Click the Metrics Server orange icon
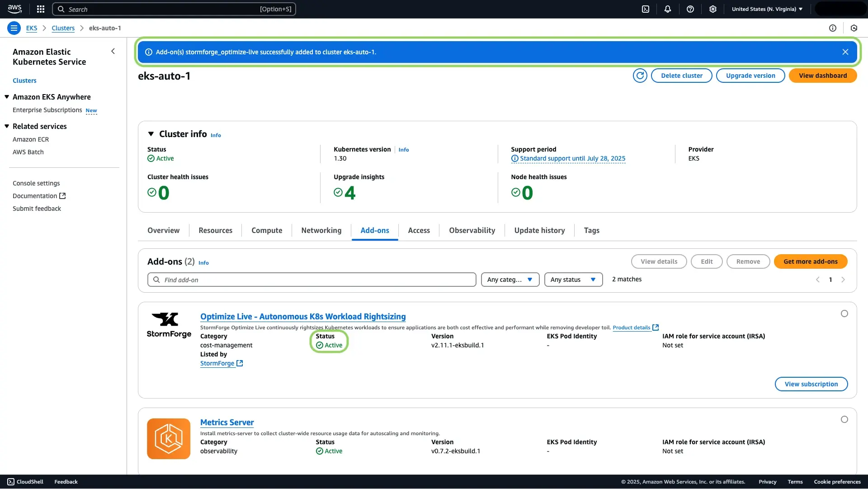Screen dimensions: 868x489 [169, 438]
